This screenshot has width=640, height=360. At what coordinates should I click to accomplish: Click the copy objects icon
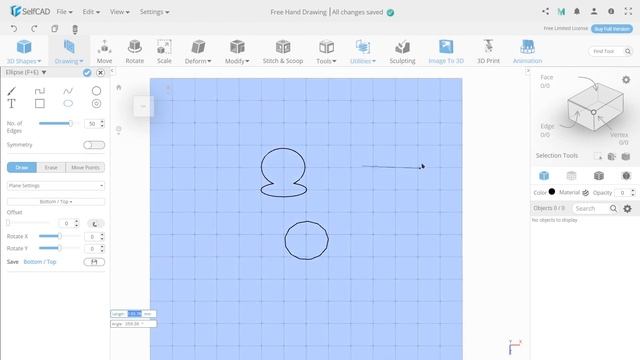coord(54,29)
